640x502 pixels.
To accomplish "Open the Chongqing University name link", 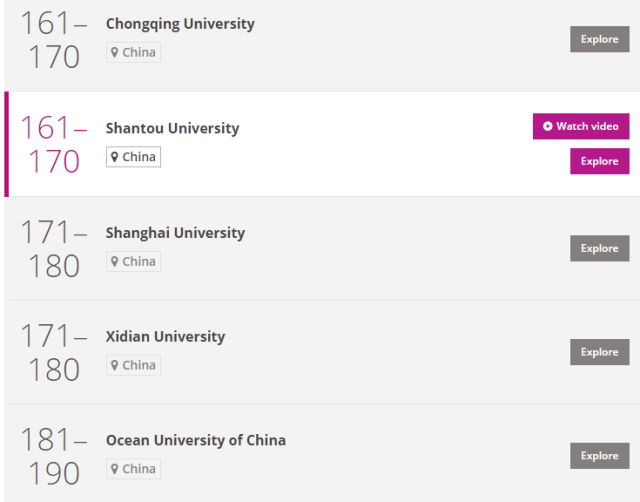I will [180, 24].
